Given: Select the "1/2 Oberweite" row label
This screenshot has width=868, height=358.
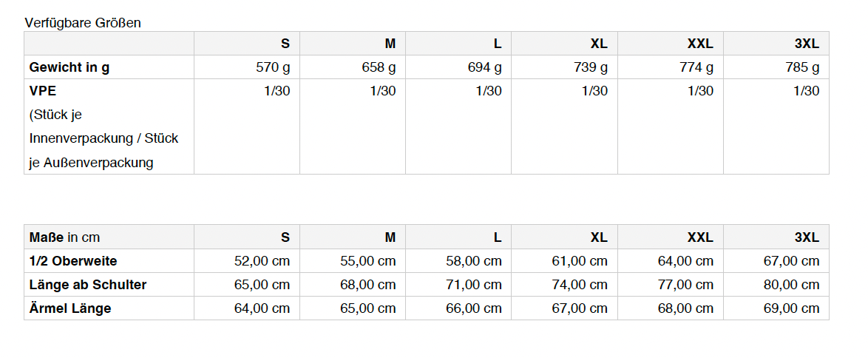Looking at the screenshot, I should click(73, 261).
